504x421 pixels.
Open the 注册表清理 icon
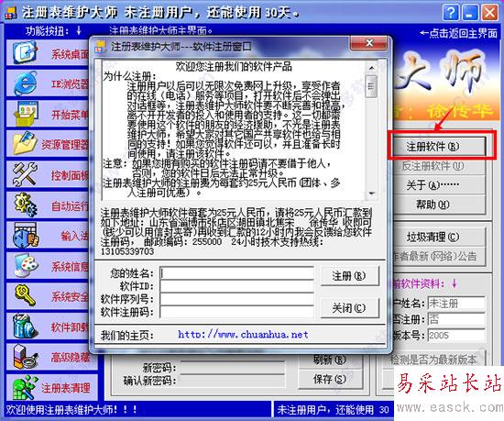coord(25,387)
